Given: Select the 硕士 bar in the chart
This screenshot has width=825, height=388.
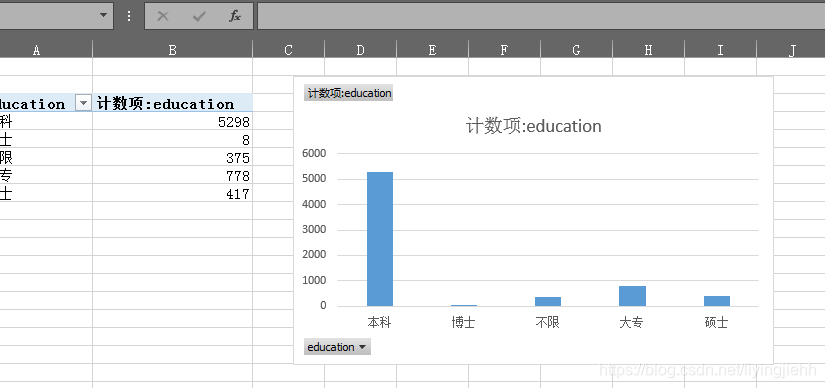Looking at the screenshot, I should [x=717, y=301].
